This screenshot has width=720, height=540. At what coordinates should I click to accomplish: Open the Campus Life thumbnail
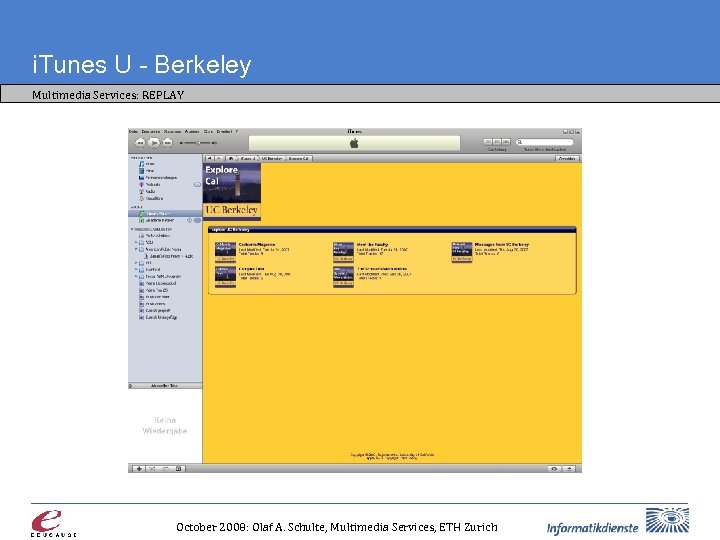[x=225, y=276]
